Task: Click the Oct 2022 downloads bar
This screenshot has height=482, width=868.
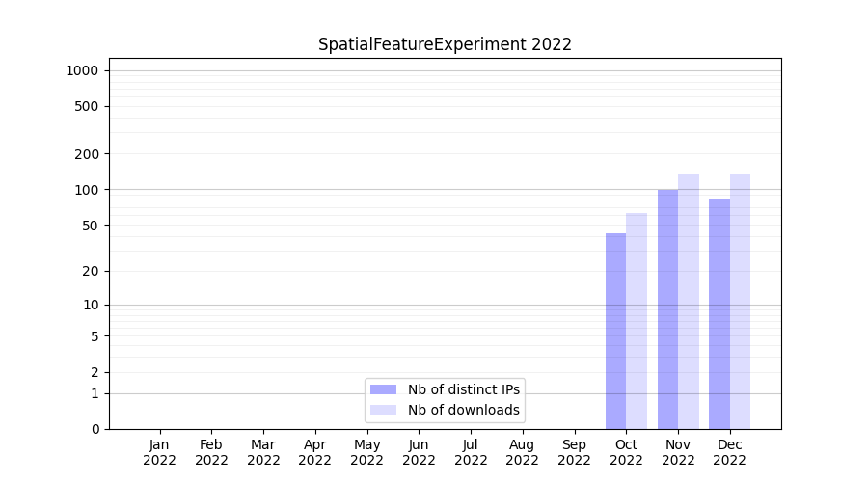Action: tap(637, 321)
